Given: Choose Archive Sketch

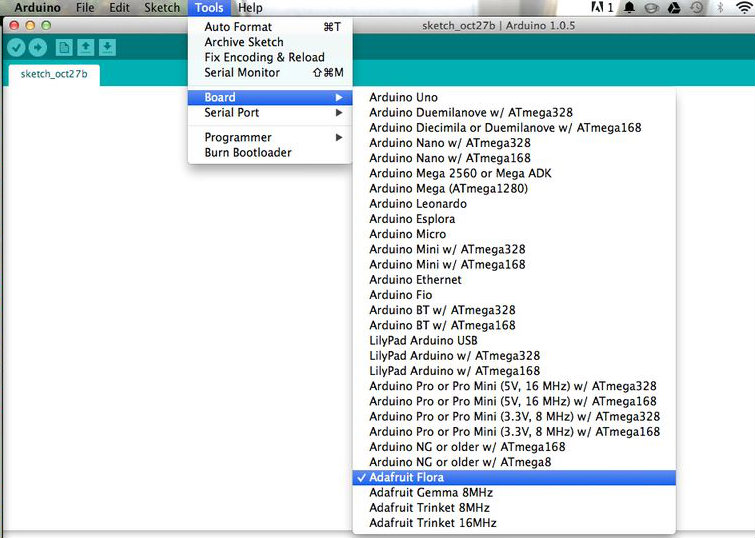Looking at the screenshot, I should point(270,42).
